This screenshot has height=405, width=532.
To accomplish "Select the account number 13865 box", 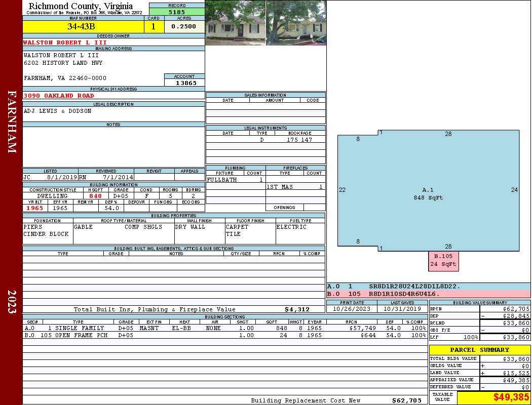I will click(x=184, y=83).
